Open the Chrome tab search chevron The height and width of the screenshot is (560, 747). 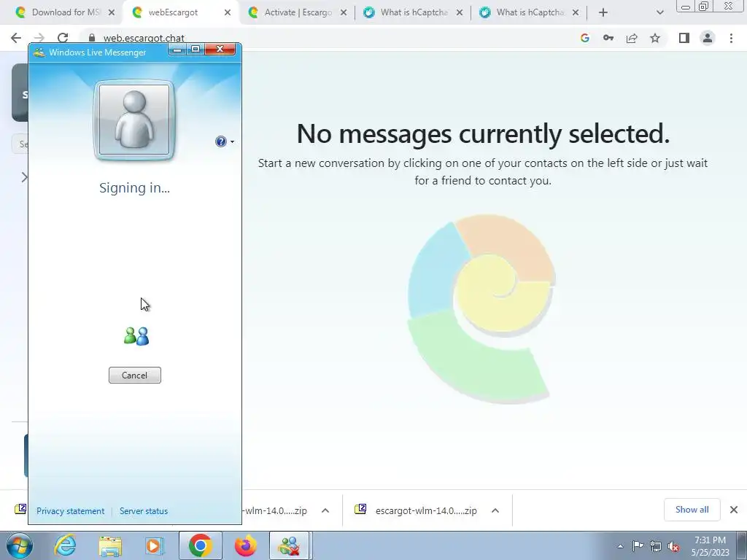(x=659, y=12)
